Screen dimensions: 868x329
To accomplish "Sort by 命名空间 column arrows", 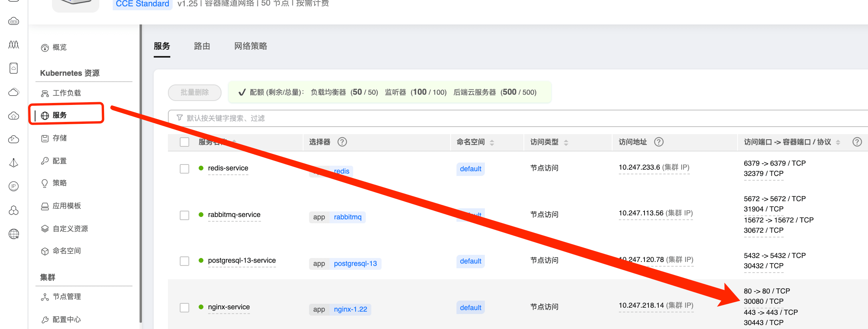I will [x=492, y=142].
